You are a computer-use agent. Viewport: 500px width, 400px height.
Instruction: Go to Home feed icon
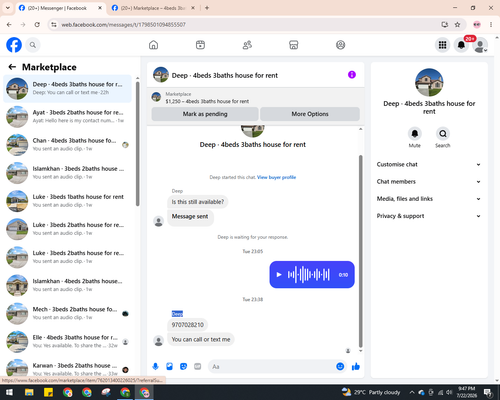[x=153, y=45]
